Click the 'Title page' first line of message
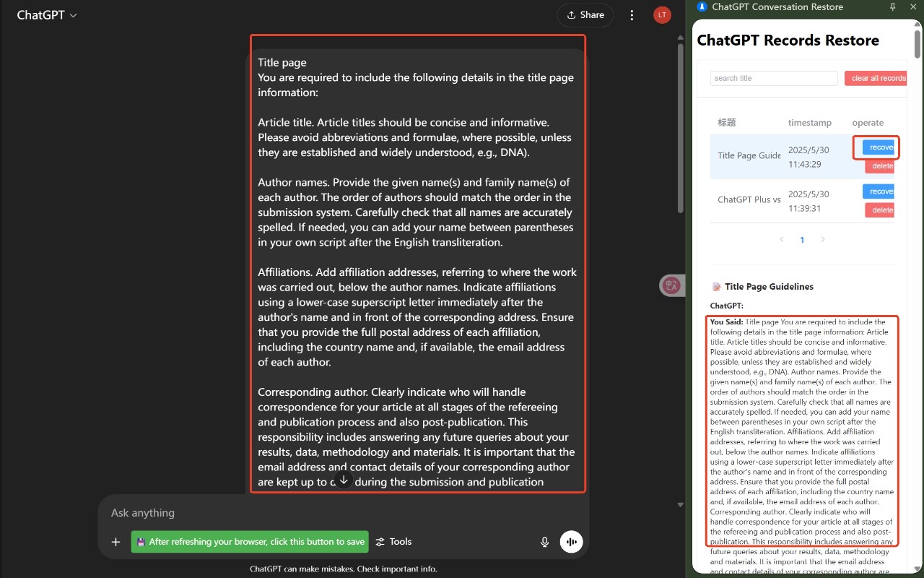 pyautogui.click(x=282, y=63)
